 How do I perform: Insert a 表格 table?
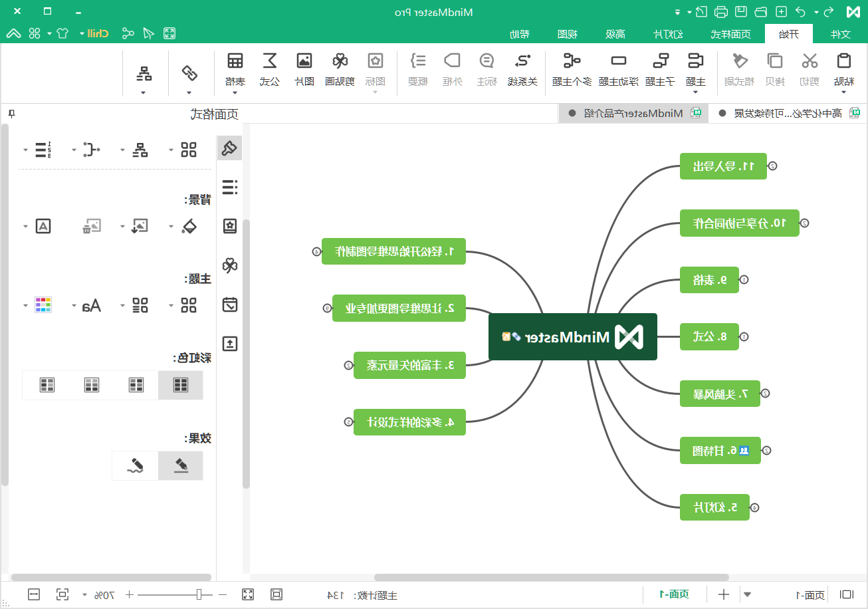[235, 61]
